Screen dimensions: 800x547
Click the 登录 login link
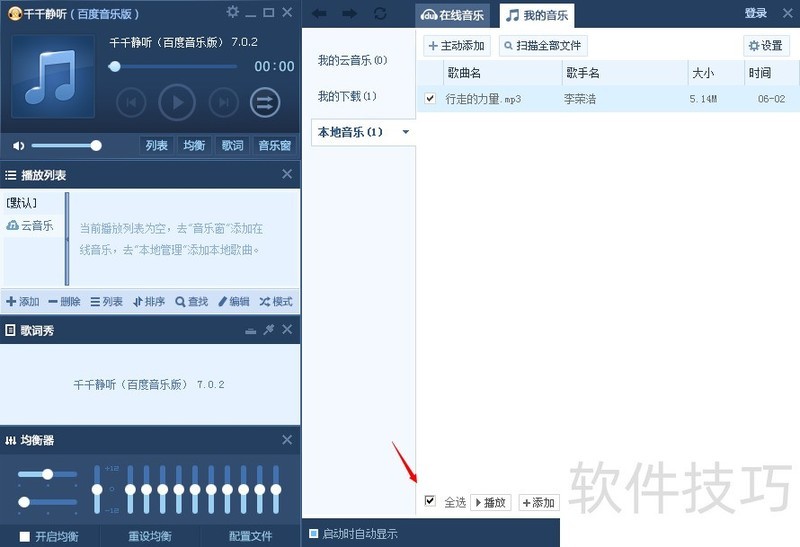[x=756, y=13]
